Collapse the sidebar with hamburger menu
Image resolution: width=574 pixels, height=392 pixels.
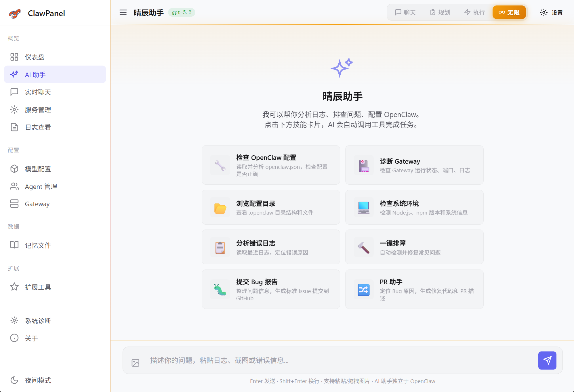[123, 12]
